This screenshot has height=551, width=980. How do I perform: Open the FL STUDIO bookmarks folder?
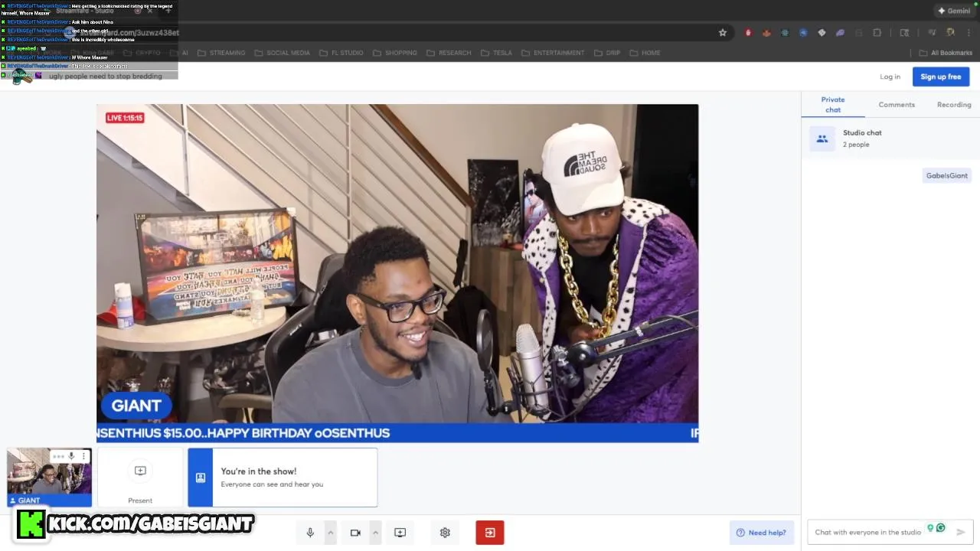tap(341, 53)
